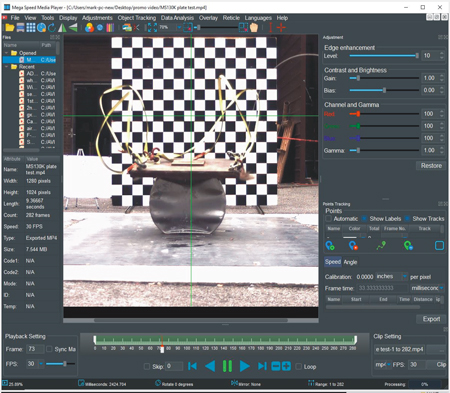Open the Languages menu
Viewport: 450px width, 393px height.
tap(258, 18)
